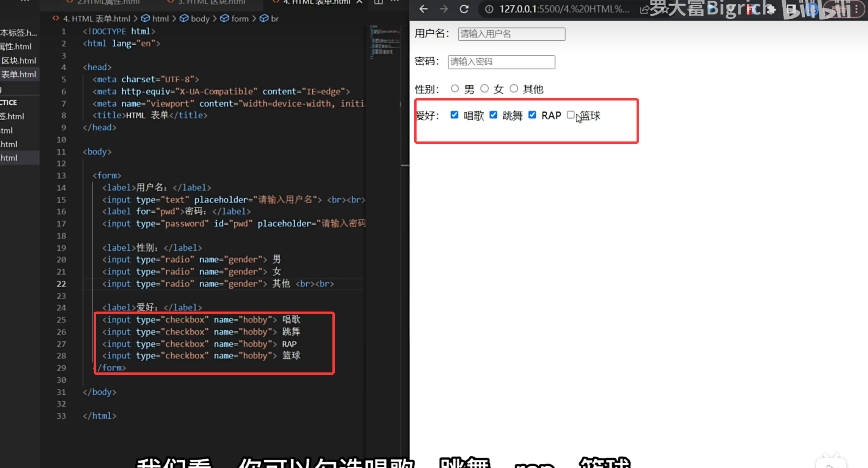The image size is (868, 468).
Task: Open the browser three-dot menu
Action: 857,9
